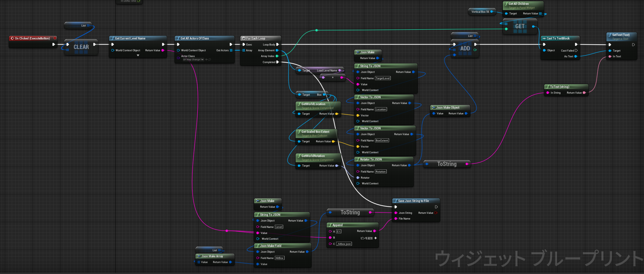
Task: Edit the TargetLevel field name box
Action: tap(383, 78)
